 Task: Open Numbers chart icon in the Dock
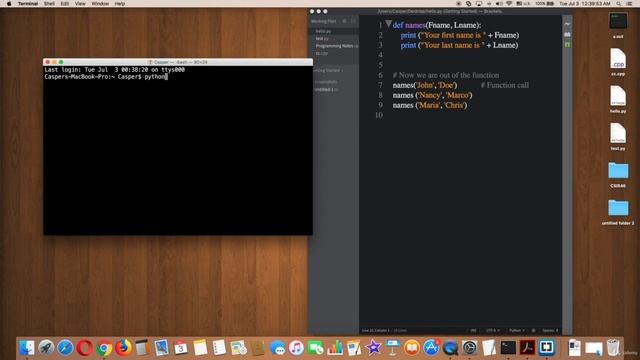coord(335,348)
